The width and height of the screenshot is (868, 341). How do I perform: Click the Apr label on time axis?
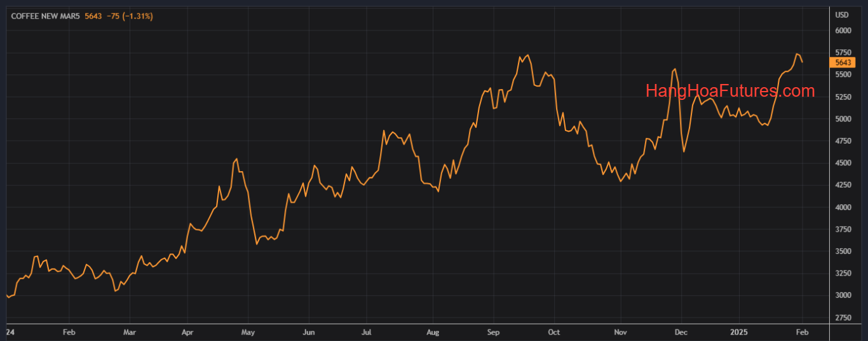point(187,332)
